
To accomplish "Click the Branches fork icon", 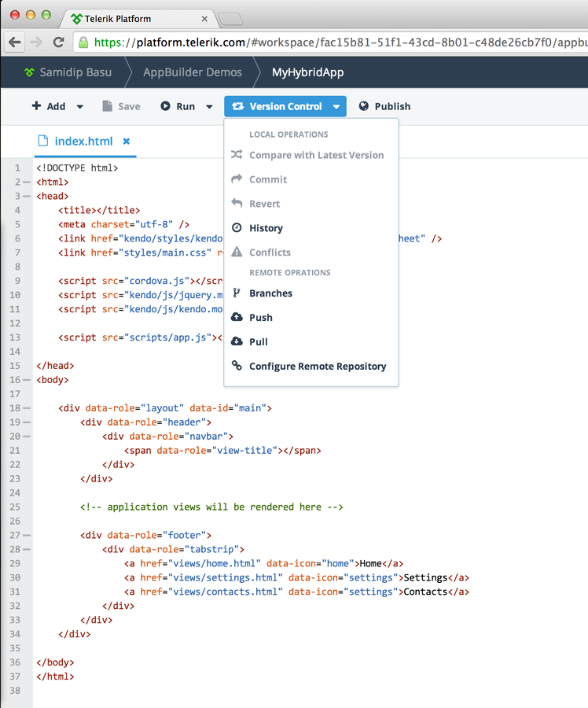I will [237, 293].
